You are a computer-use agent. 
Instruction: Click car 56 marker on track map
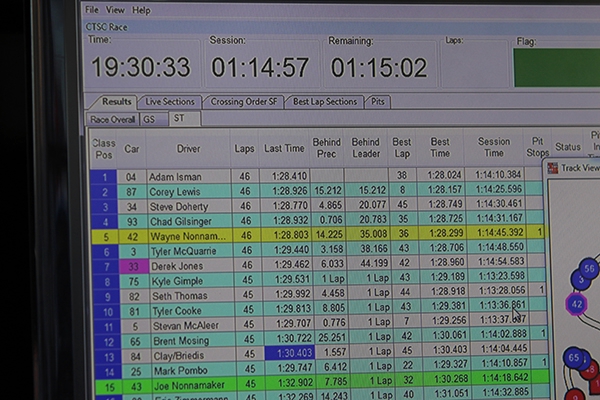tap(589, 269)
